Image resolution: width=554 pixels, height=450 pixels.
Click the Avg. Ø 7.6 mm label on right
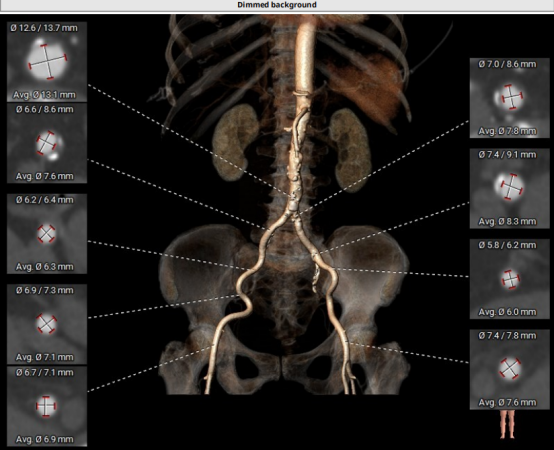coord(507,402)
